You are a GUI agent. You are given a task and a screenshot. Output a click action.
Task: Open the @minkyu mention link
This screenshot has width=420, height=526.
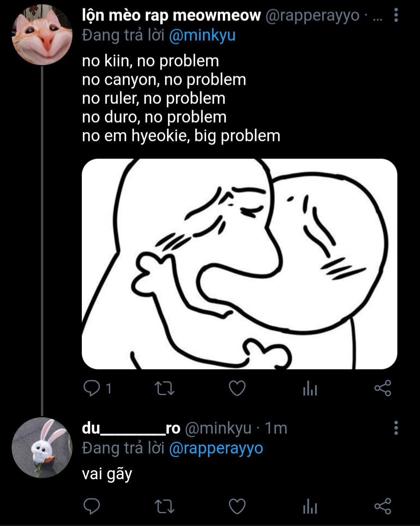(x=202, y=35)
